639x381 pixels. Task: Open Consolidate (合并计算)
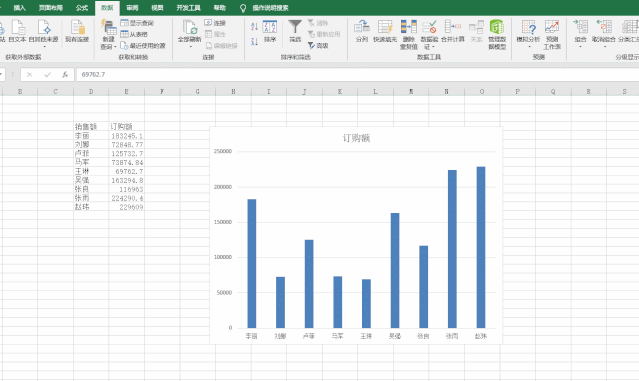453,31
